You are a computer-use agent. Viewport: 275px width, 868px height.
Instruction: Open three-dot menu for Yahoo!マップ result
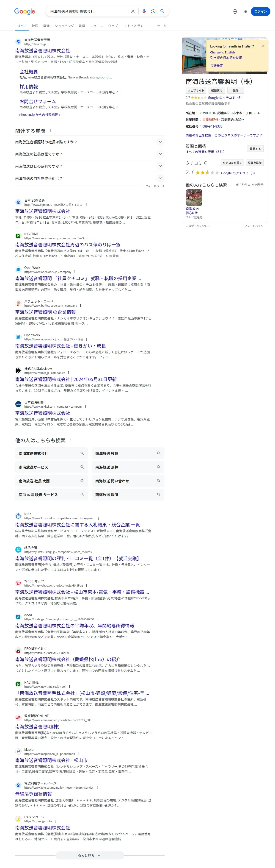tap(86, 585)
